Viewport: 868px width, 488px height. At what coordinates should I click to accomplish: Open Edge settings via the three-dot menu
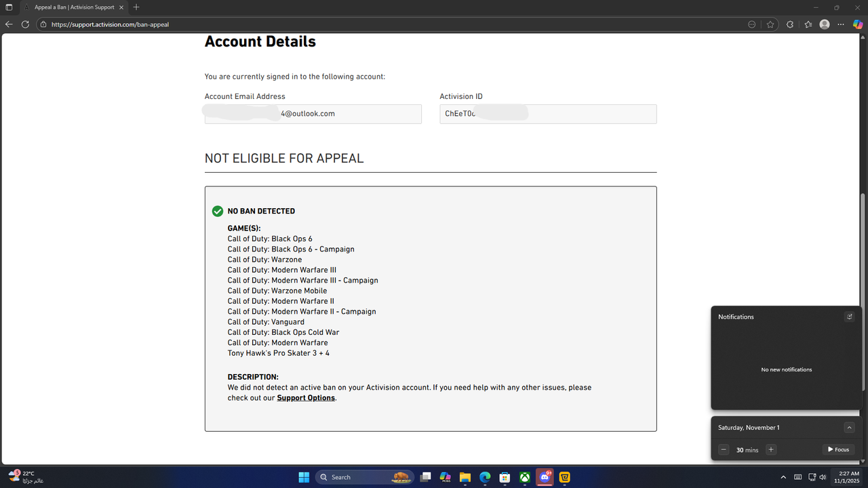(840, 24)
